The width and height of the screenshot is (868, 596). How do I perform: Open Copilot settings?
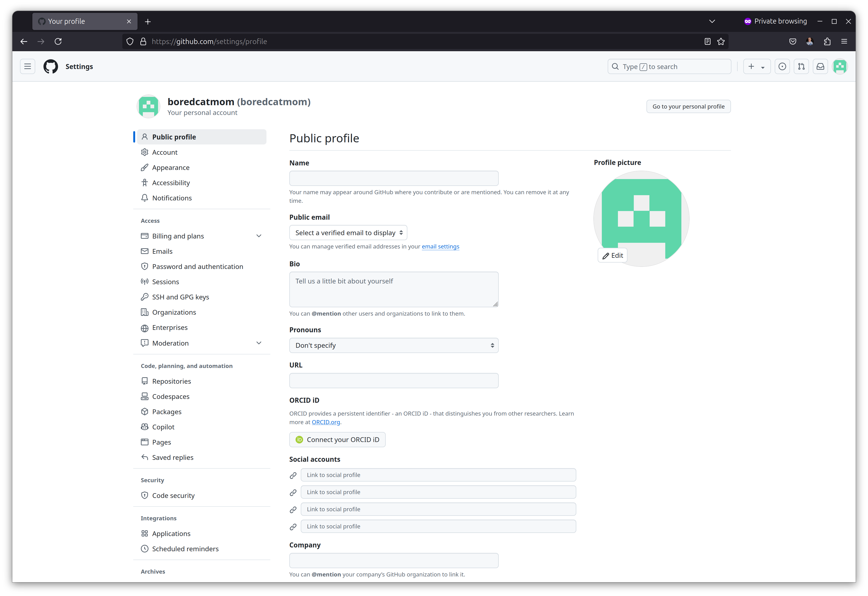[201, 427]
